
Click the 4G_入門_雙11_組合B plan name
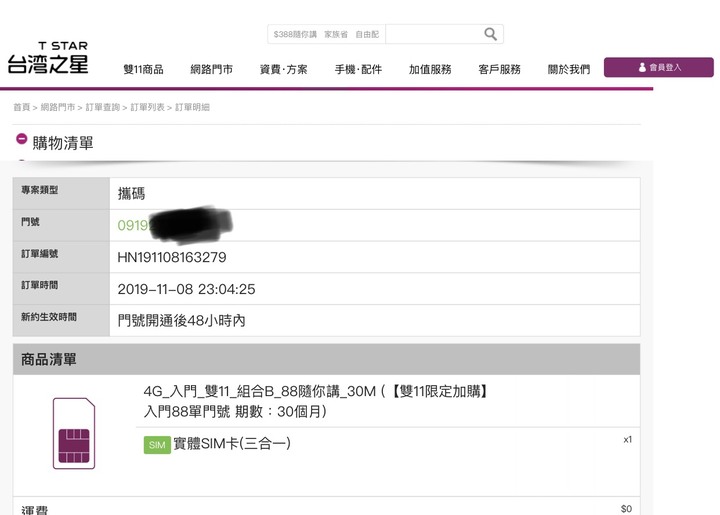pos(315,401)
